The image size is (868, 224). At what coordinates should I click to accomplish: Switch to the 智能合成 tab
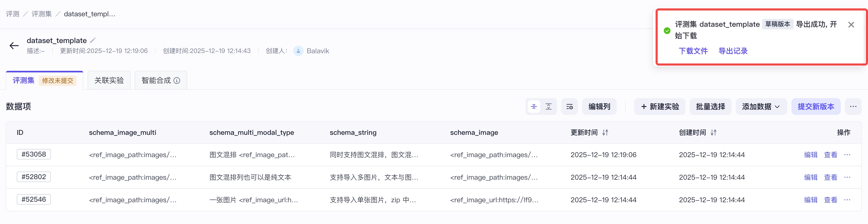pos(161,81)
